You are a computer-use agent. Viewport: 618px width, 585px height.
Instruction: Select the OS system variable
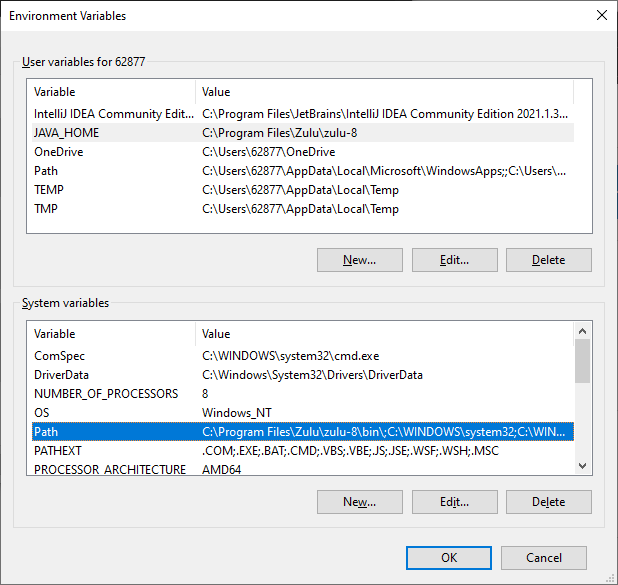303,413
